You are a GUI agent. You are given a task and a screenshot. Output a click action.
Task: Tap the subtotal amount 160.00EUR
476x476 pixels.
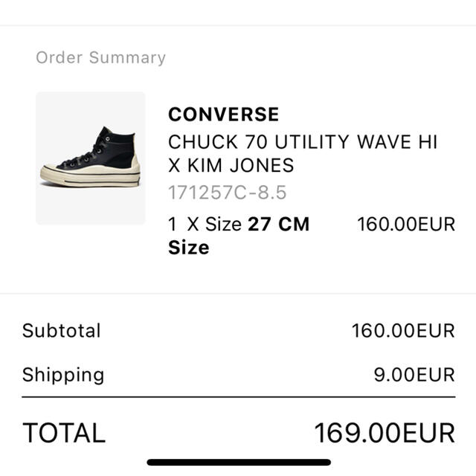pyautogui.click(x=403, y=330)
